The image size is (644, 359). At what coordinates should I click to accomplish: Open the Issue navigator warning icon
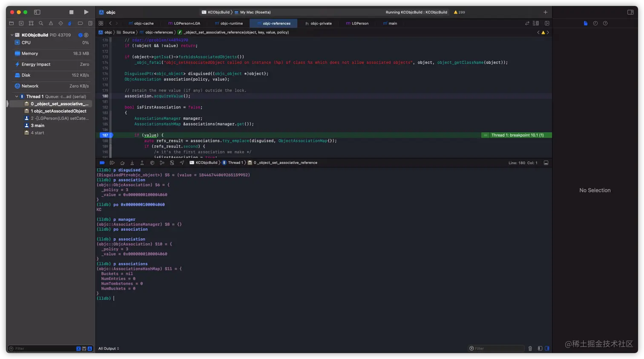51,23
